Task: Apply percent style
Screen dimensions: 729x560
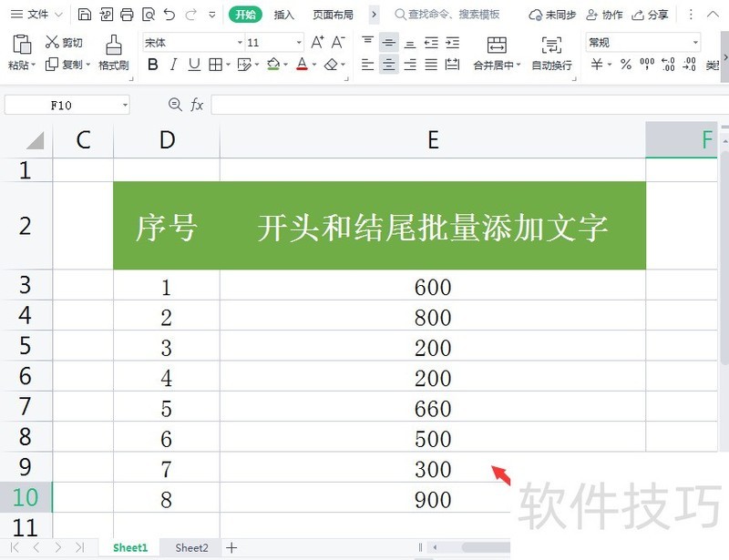Action: tap(626, 64)
